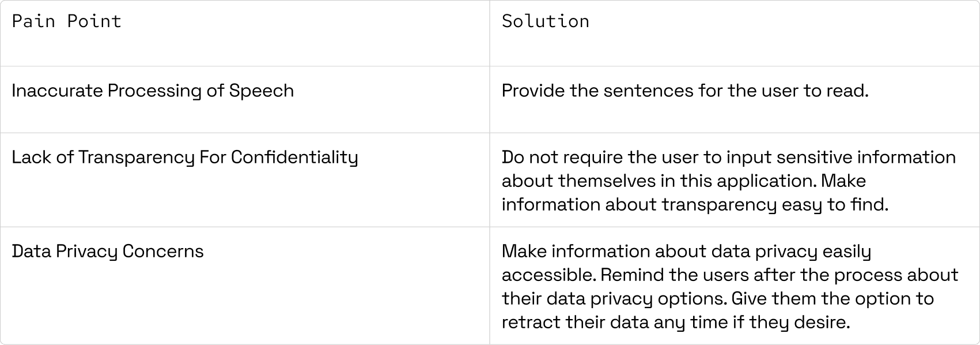The height and width of the screenshot is (345, 980).
Task: Click the word 'Confidentiality' in second row
Action: pos(294,157)
